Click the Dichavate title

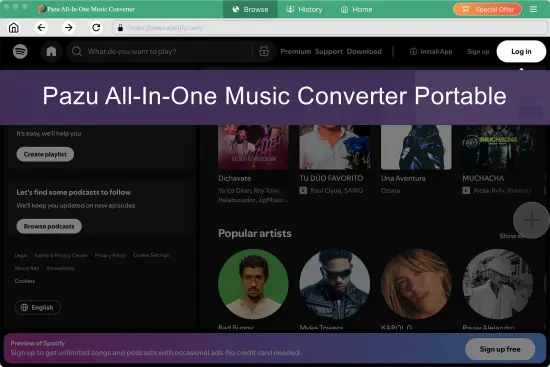point(235,178)
